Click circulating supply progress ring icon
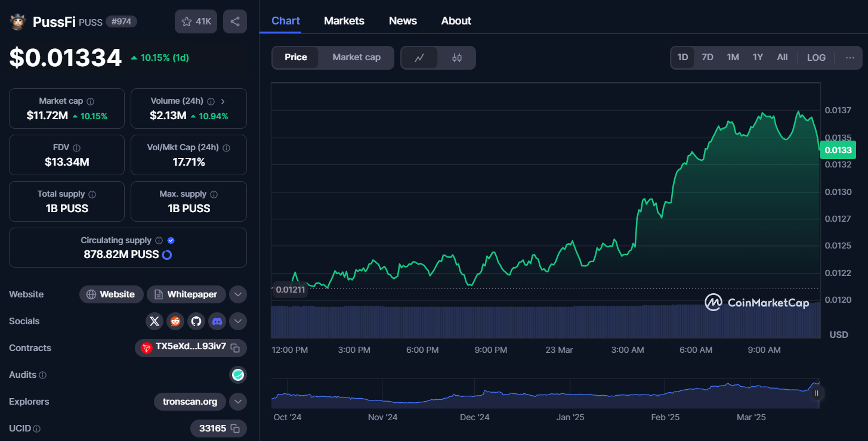 167,255
